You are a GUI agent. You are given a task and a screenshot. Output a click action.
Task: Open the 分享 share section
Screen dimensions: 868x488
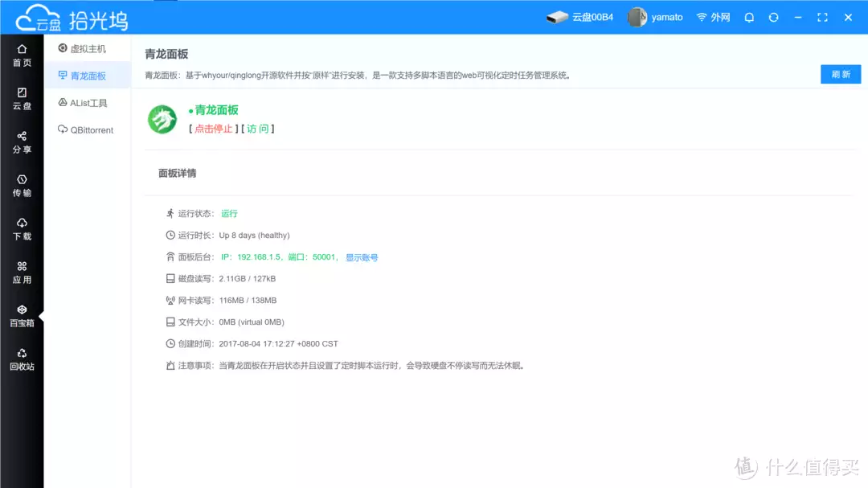[x=22, y=142]
